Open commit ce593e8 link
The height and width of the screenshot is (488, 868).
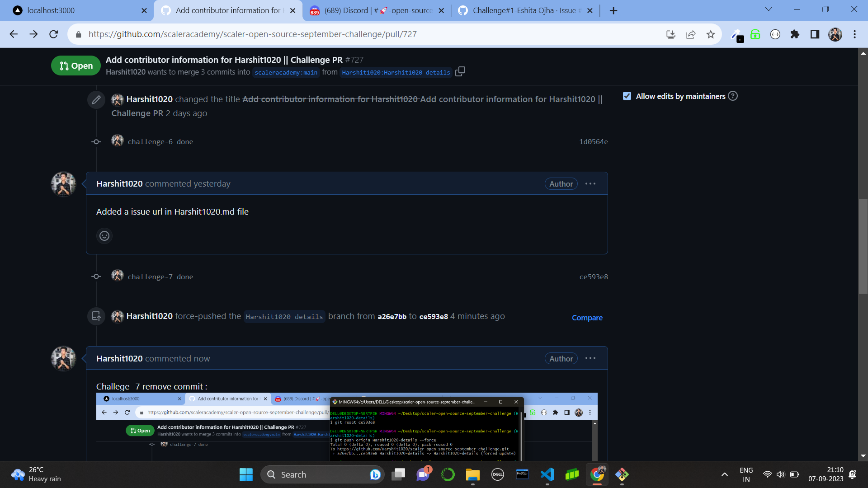coord(593,277)
